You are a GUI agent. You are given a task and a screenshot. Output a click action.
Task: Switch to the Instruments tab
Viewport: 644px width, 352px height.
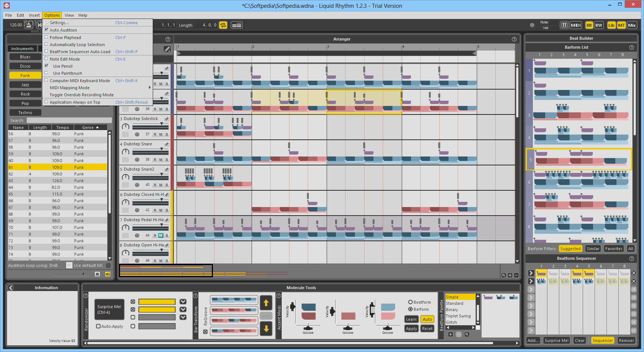click(22, 49)
